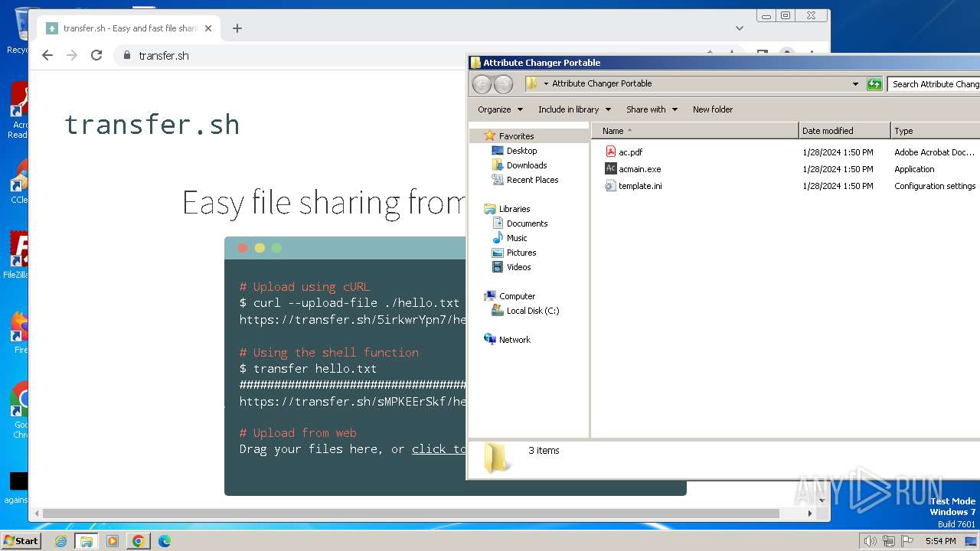The image size is (980, 551).
Task: Sort files by Date modified column
Action: [x=844, y=131]
